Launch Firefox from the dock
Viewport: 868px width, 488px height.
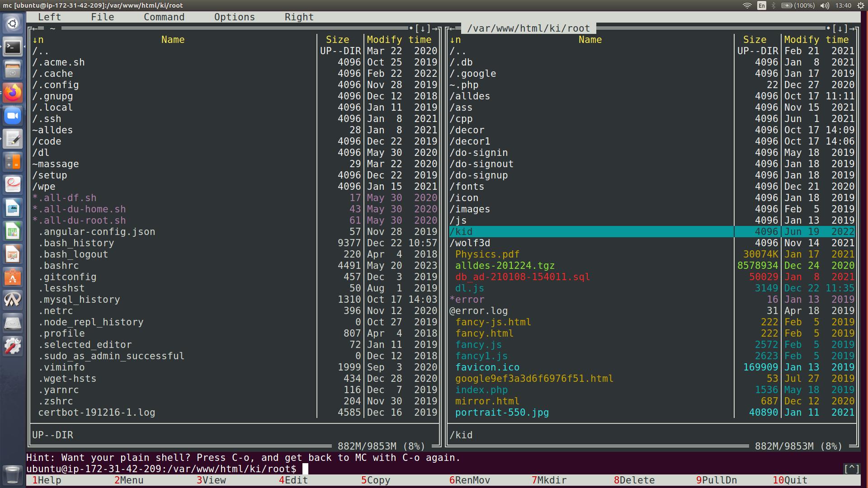pyautogui.click(x=13, y=93)
